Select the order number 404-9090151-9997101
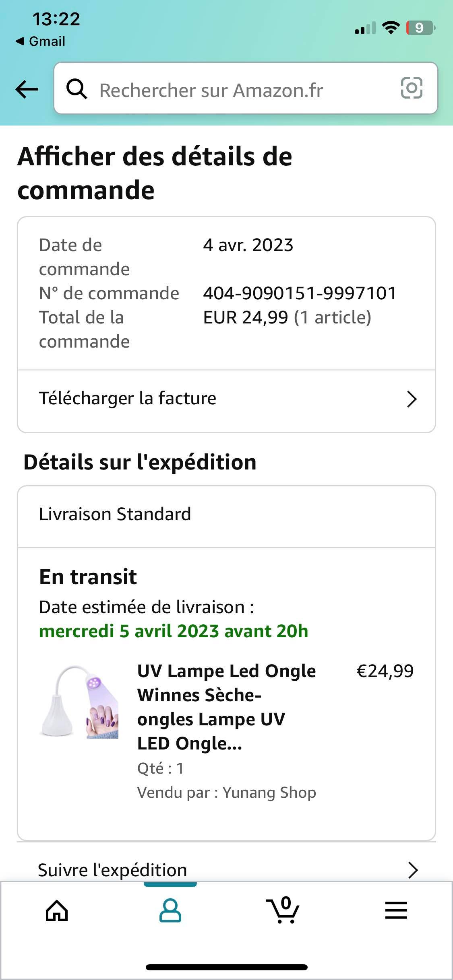453x980 pixels. [300, 293]
